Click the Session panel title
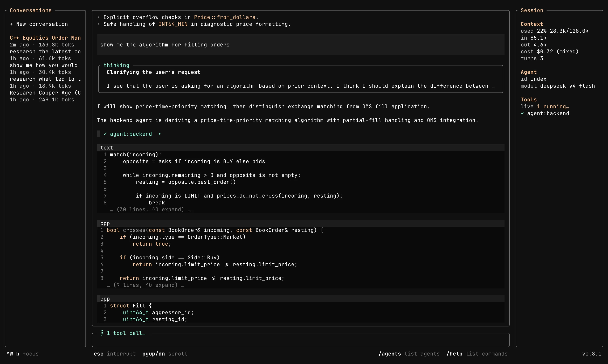The width and height of the screenshot is (608, 364). [532, 10]
